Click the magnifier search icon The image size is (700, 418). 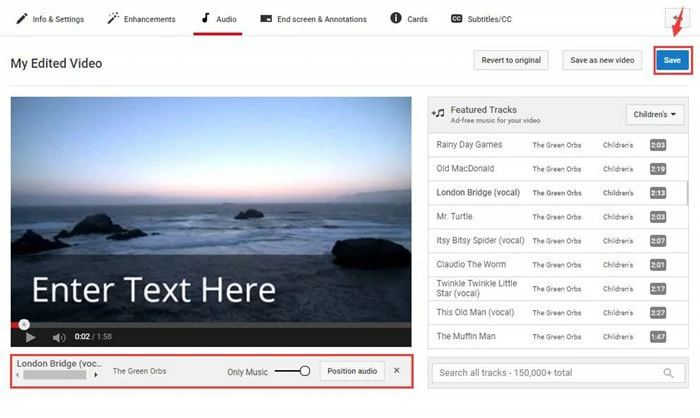(668, 373)
